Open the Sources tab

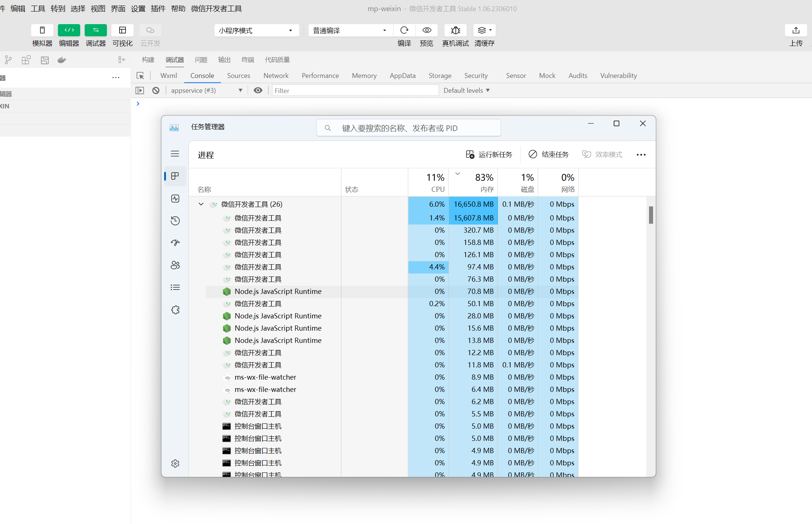pyautogui.click(x=238, y=76)
